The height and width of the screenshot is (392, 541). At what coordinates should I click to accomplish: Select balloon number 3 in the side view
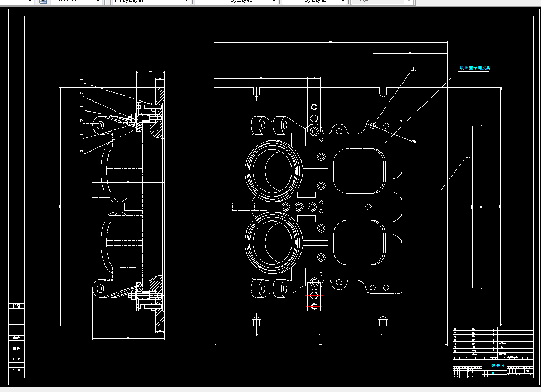82,151
